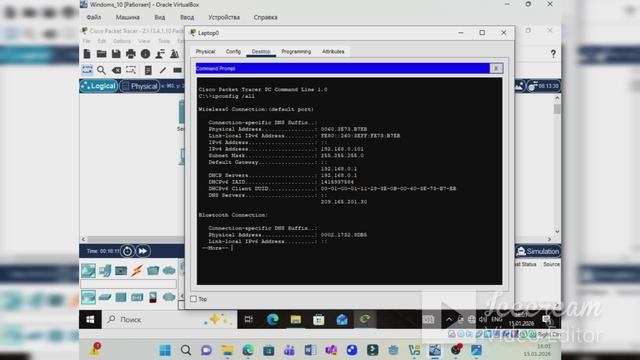Click the guest Поиск search box
This screenshot has height=360, width=640.
pyautogui.click(x=169, y=320)
